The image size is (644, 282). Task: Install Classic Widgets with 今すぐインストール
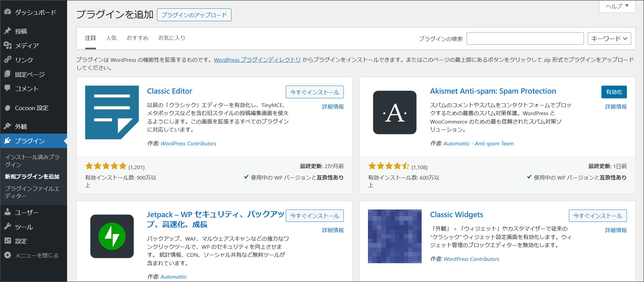[598, 216]
